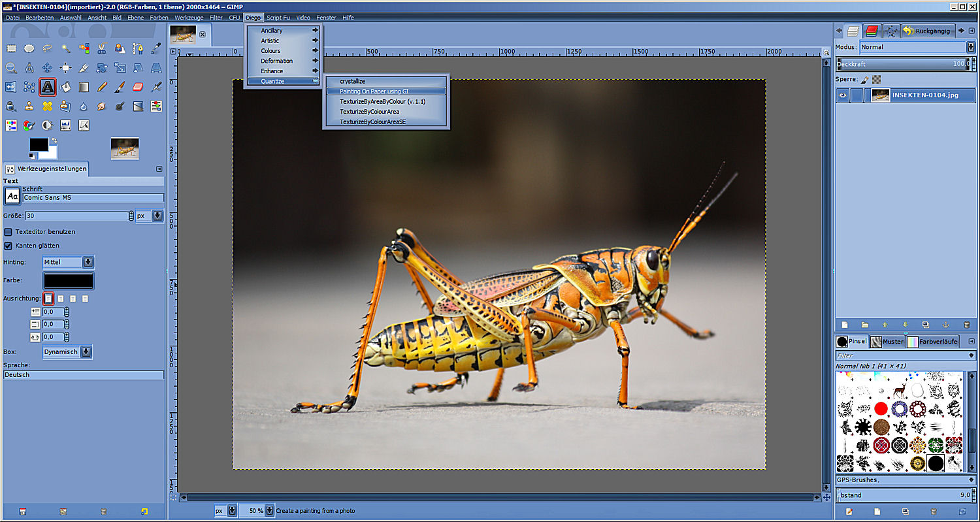Select the Clone stamp tool
This screenshot has width=980, height=522.
pyautogui.click(x=29, y=106)
